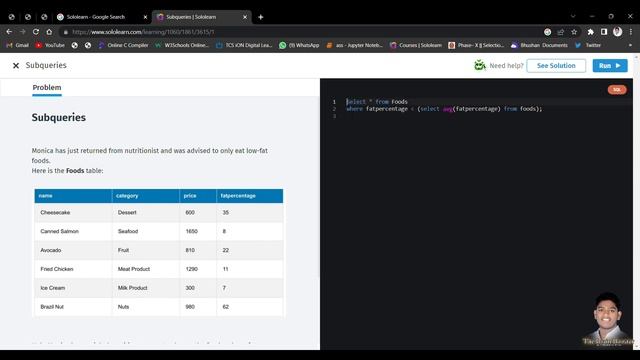
Task: Open the Gmail bookmark
Action: pos(18,45)
